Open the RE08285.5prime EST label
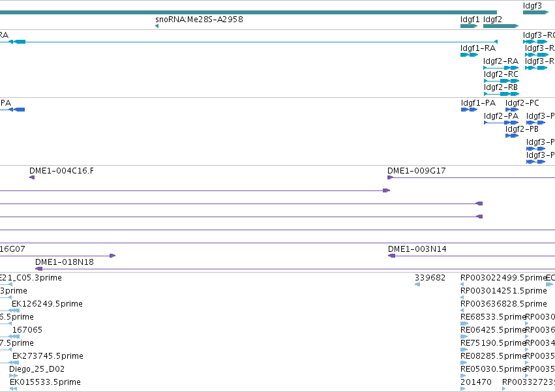This screenshot has height=392, width=555. coord(492,356)
